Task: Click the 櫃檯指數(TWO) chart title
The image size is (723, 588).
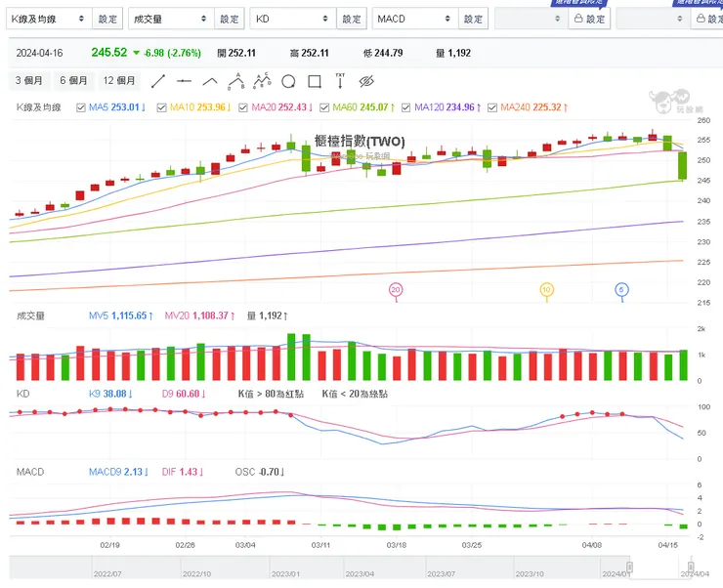Action: (360, 141)
